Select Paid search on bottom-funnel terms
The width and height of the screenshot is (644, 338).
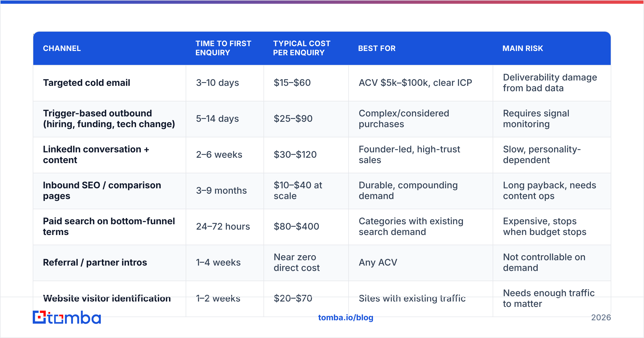pyautogui.click(x=109, y=226)
